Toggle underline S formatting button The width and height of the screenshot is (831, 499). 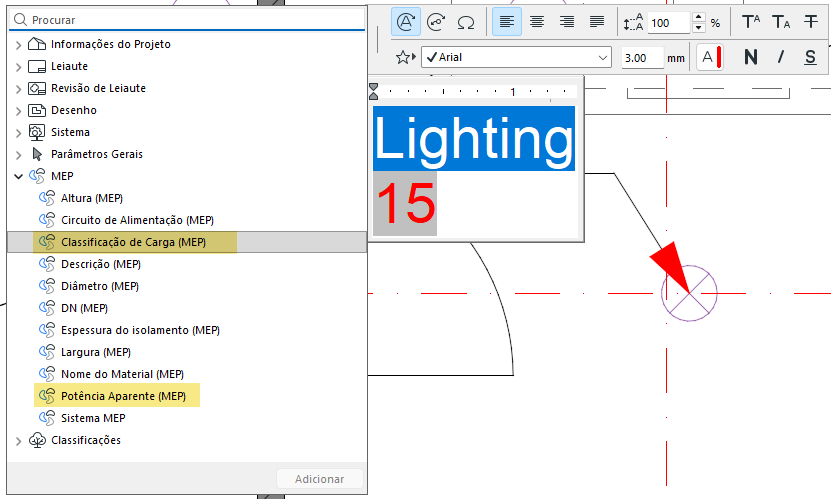tap(810, 57)
